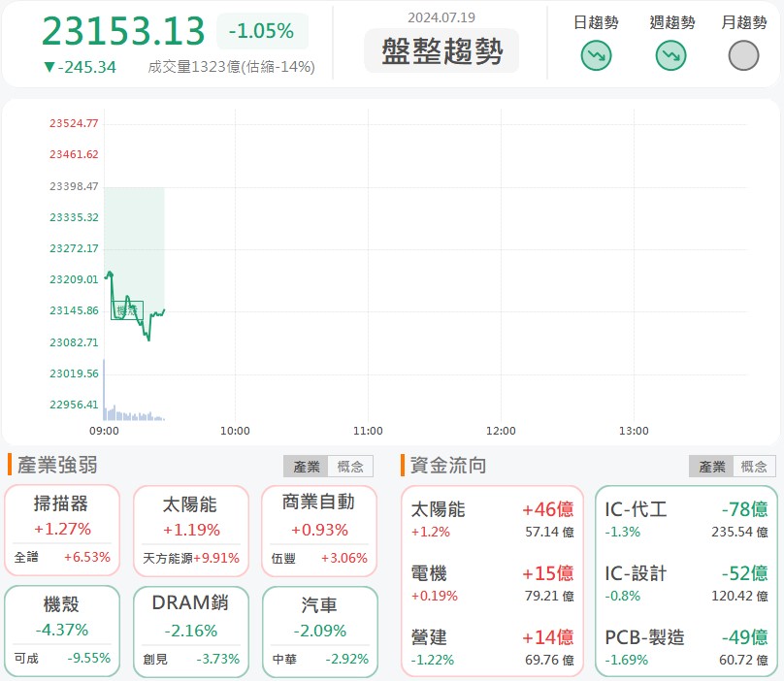Click the daily trend 日趨勢 down-arrow icon
The width and height of the screenshot is (784, 681).
[x=596, y=55]
